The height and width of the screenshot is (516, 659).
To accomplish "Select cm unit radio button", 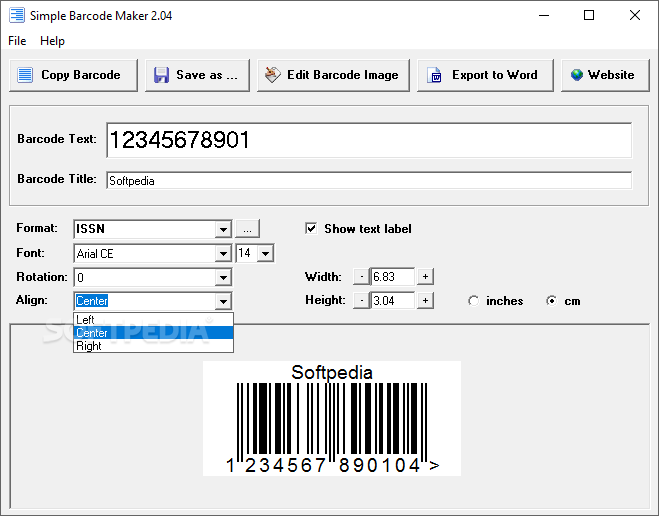I will point(551,301).
